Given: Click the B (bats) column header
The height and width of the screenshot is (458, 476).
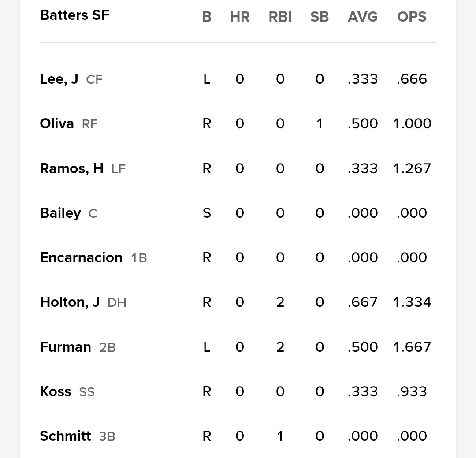Looking at the screenshot, I should (207, 17).
